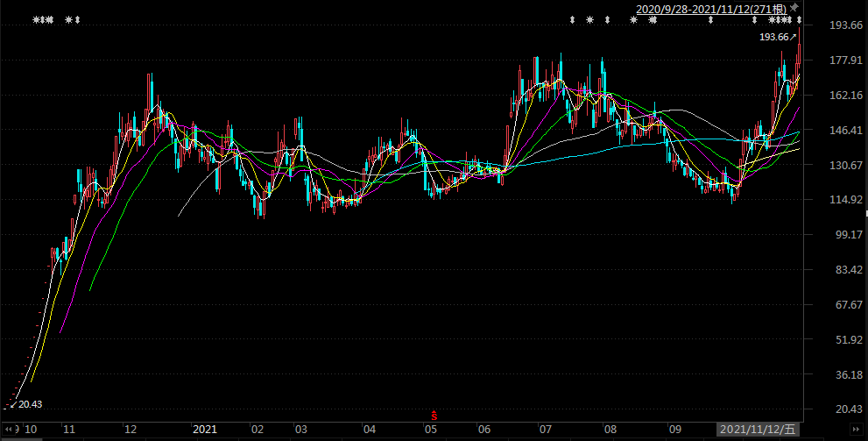Click the 04 month mark on time axis
The height and width of the screenshot is (441, 868).
369,430
